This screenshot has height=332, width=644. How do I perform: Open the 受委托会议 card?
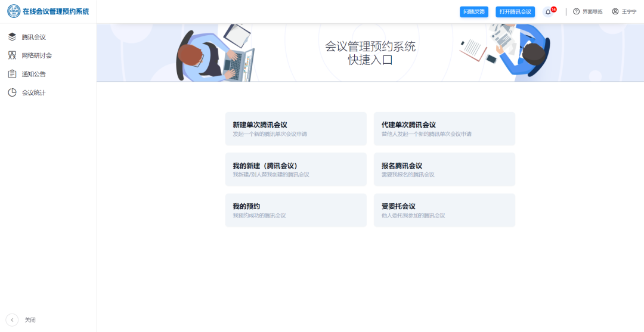pyautogui.click(x=444, y=210)
